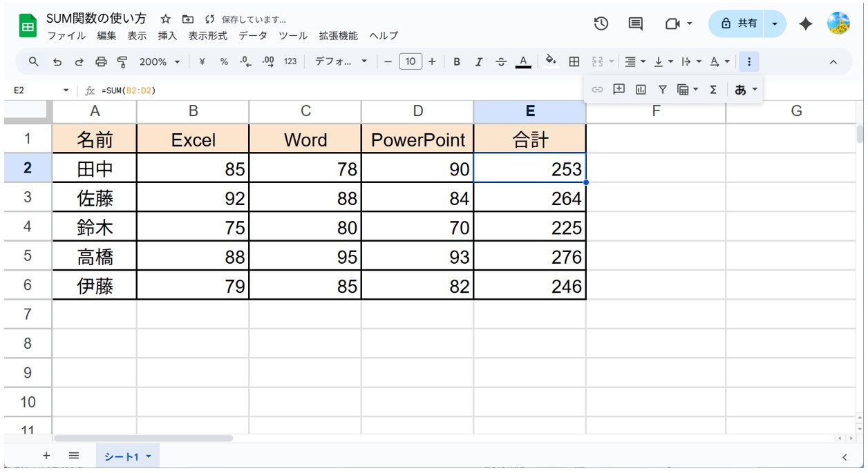Open the 挿入 menu
The image size is (868, 473).
point(167,36)
